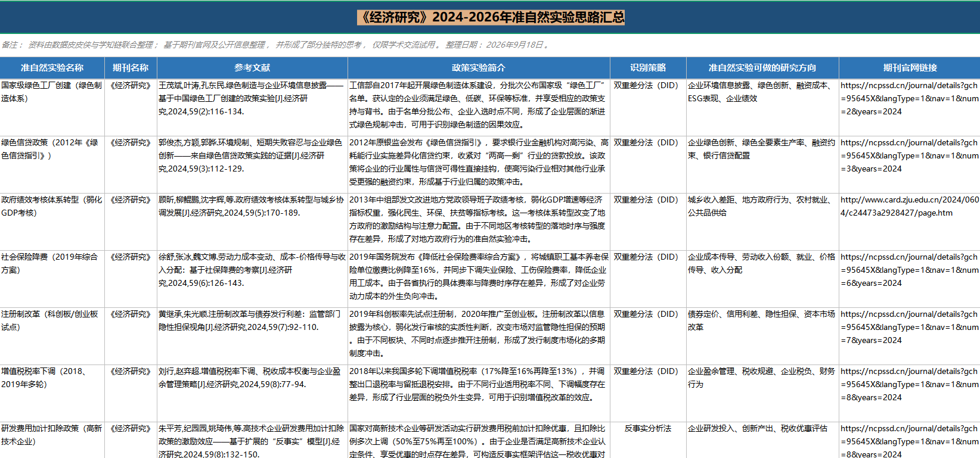Image resolution: width=980 pixels, height=458 pixels.
Task: Click the 准自然实验可做的研究方向 header
Action: pos(762,68)
